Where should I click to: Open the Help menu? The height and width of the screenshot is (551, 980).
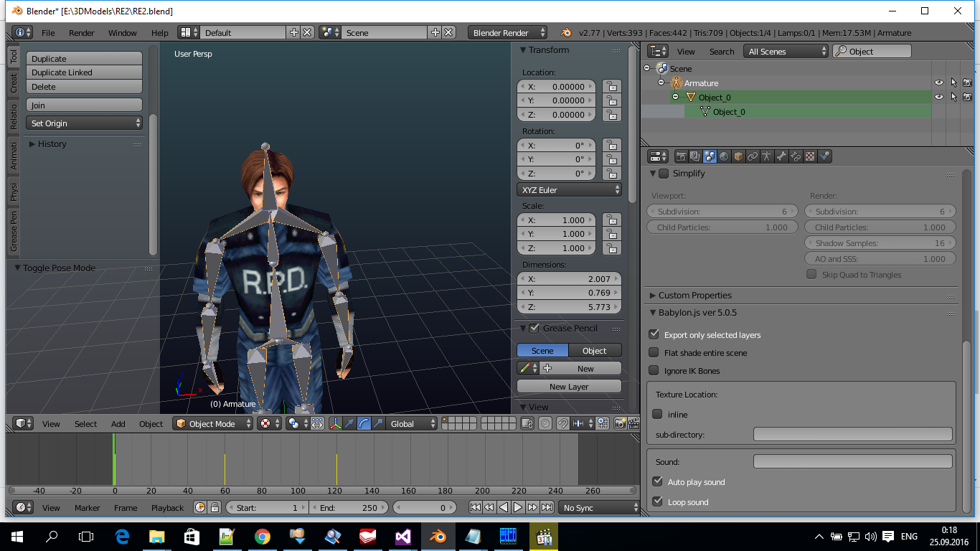(x=160, y=33)
